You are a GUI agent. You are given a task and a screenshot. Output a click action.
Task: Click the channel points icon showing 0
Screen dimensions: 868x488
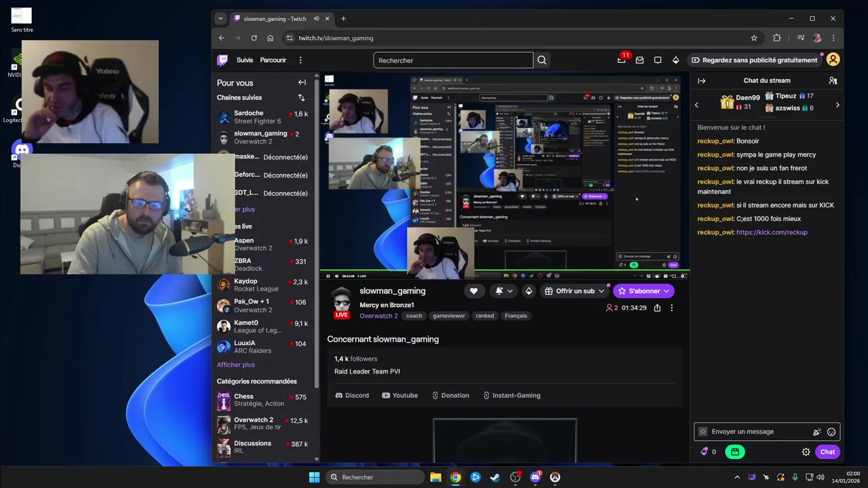(708, 451)
